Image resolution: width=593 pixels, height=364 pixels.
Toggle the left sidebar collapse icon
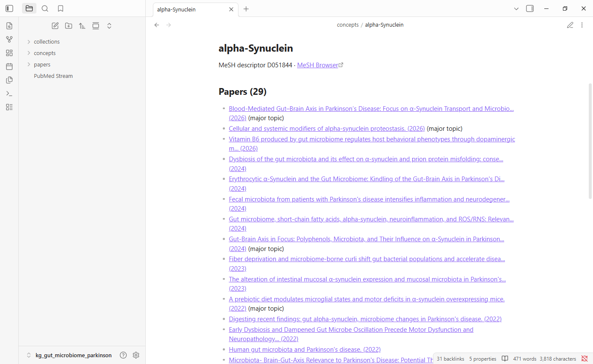tap(9, 8)
